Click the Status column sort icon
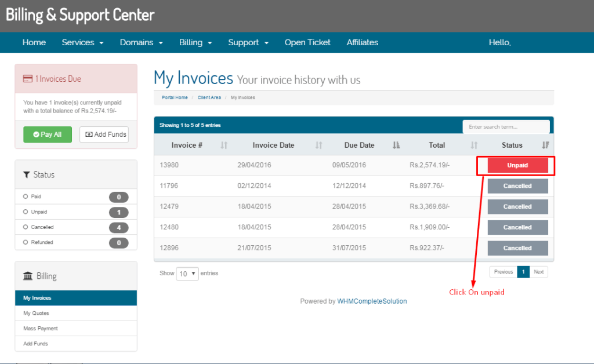Viewport: 594px width, 364px height. pos(545,145)
